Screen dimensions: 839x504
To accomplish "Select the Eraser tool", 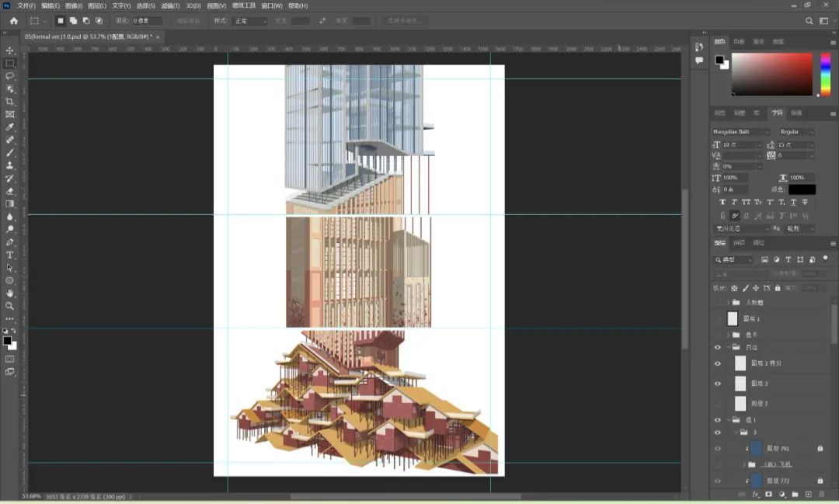I will pyautogui.click(x=9, y=191).
